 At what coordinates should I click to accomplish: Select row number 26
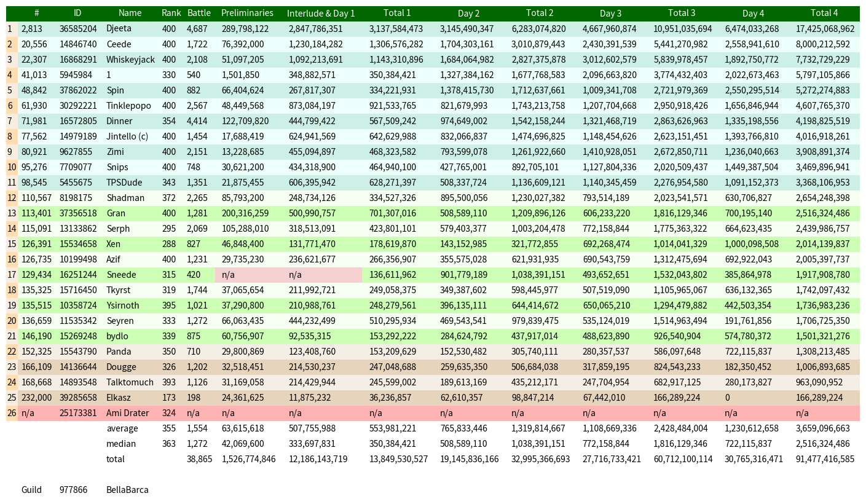click(x=12, y=413)
